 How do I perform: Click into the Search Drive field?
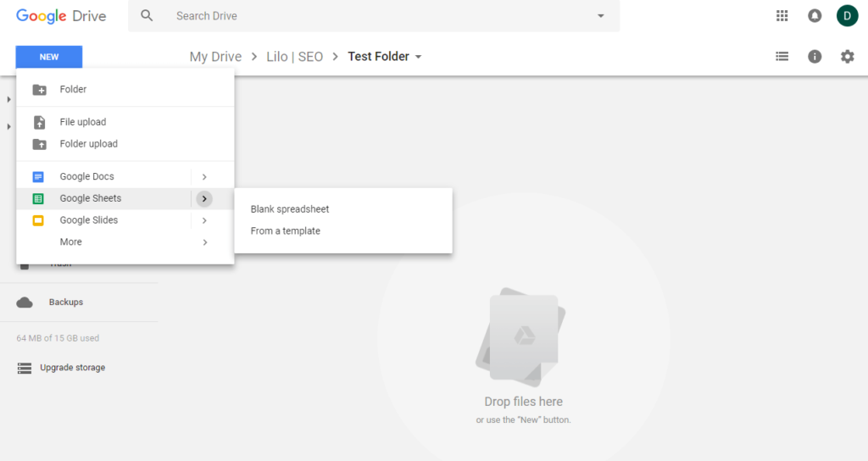tap(374, 16)
